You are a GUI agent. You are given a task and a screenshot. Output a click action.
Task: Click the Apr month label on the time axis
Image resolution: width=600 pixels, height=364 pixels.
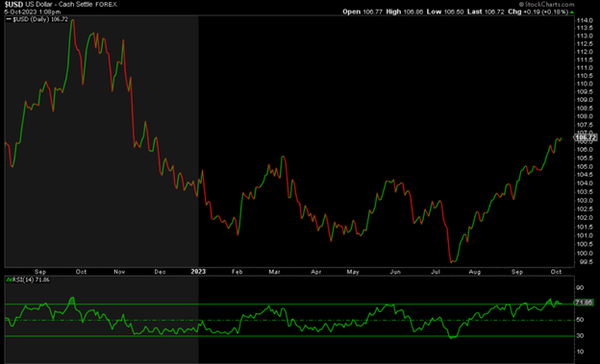pos(315,272)
